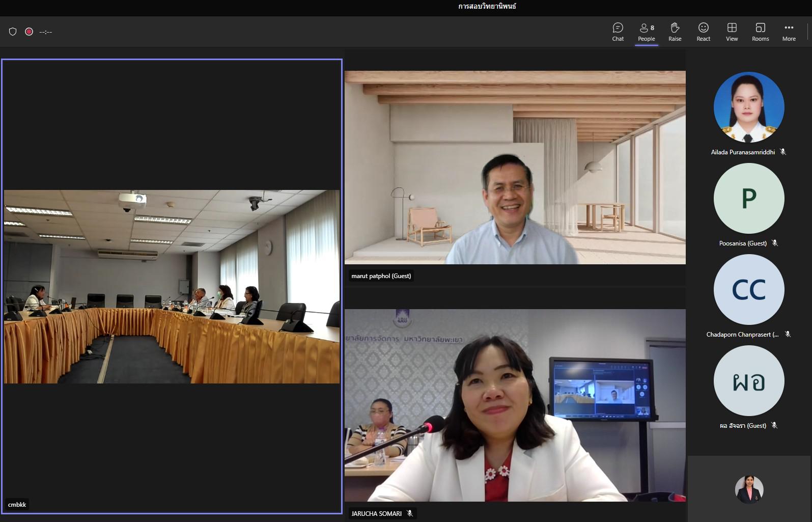812x522 pixels.
Task: Click muted mic icon next to Poosanisa
Action: pos(775,243)
